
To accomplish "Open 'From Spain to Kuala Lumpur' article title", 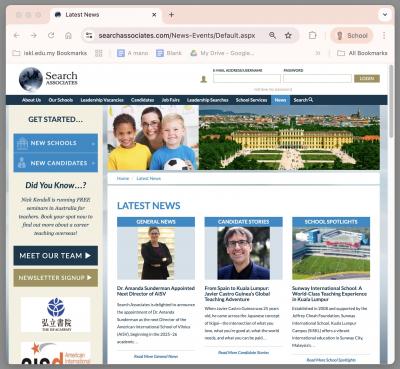I will pyautogui.click(x=237, y=294).
